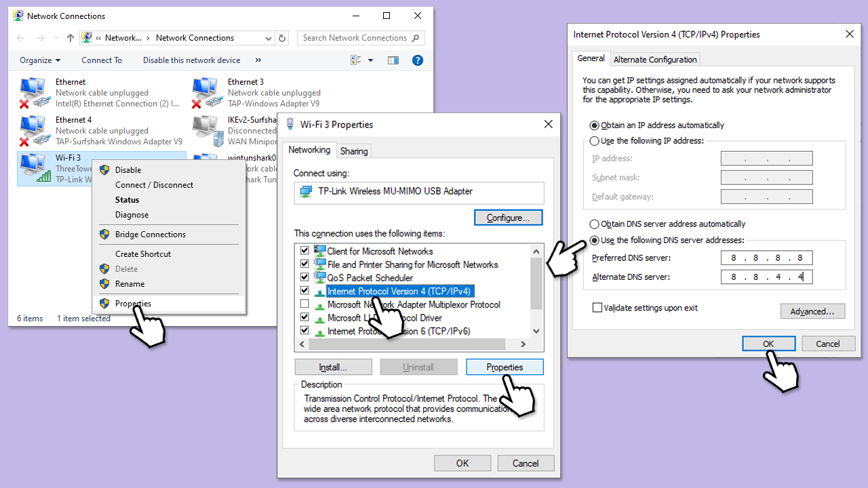The width and height of the screenshot is (868, 488).
Task: Click Search Network Connections box
Action: coord(361,38)
